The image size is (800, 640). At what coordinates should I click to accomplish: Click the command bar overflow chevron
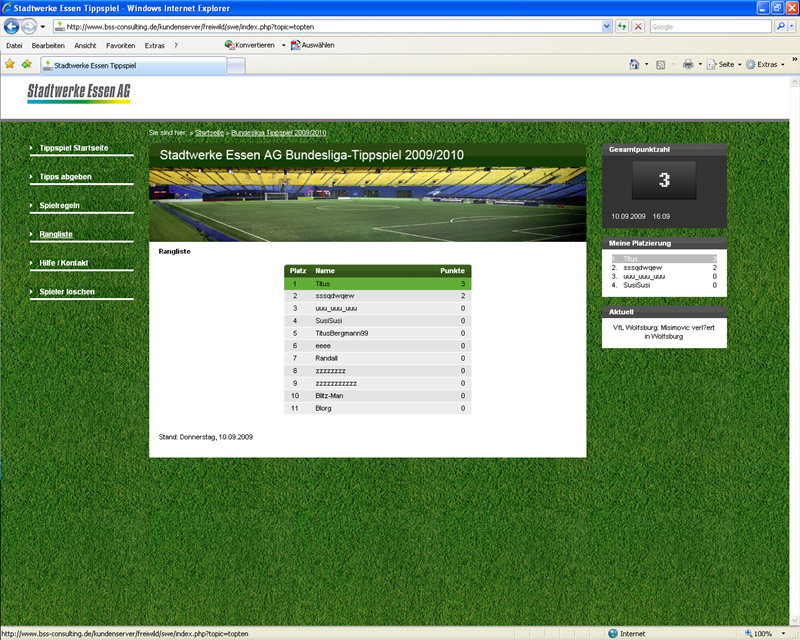pyautogui.click(x=794, y=60)
